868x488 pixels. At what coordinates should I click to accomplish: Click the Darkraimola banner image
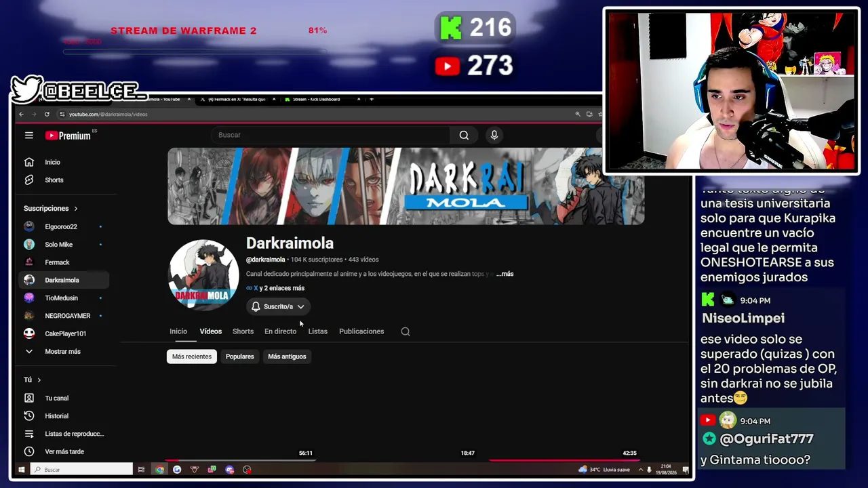click(x=406, y=186)
